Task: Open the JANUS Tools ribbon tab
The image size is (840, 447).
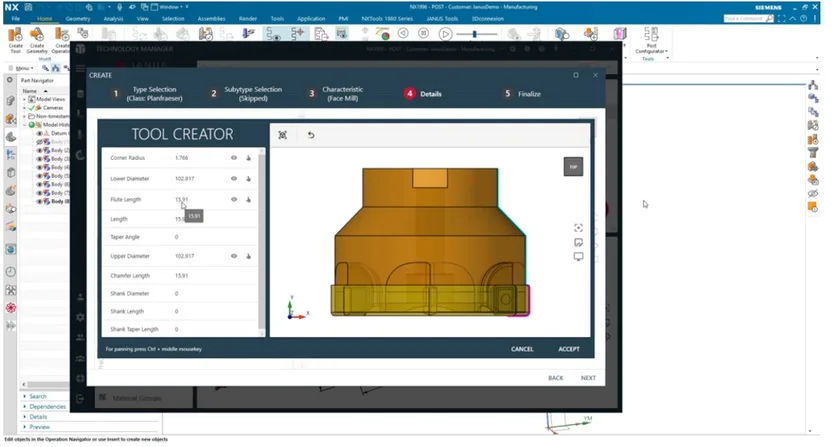Action: [442, 19]
